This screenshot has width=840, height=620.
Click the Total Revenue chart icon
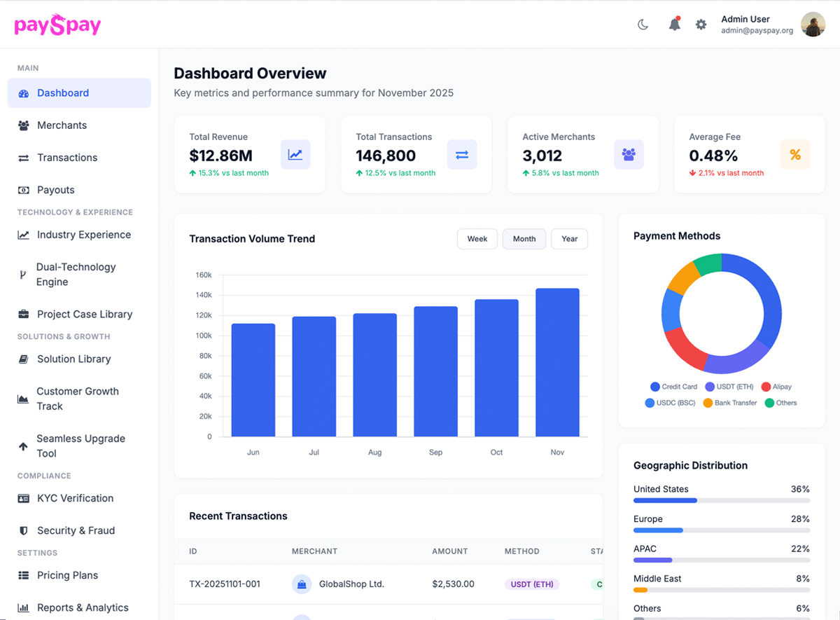click(x=295, y=155)
